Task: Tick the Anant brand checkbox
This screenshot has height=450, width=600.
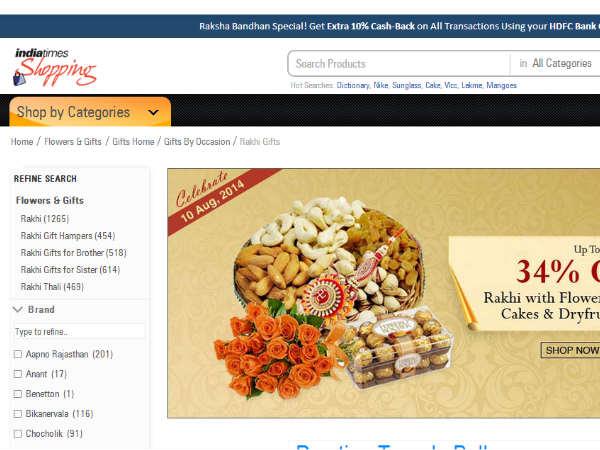Action: coord(18,374)
